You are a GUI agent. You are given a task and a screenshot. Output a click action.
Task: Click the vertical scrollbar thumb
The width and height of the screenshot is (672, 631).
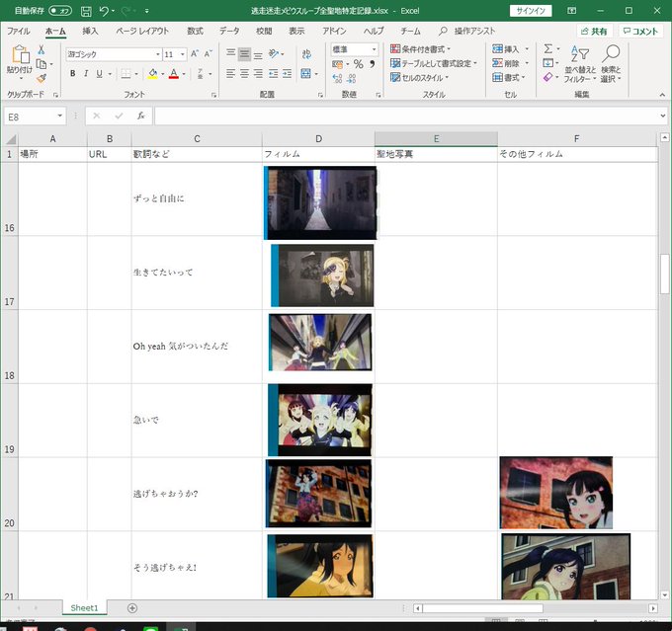click(664, 275)
